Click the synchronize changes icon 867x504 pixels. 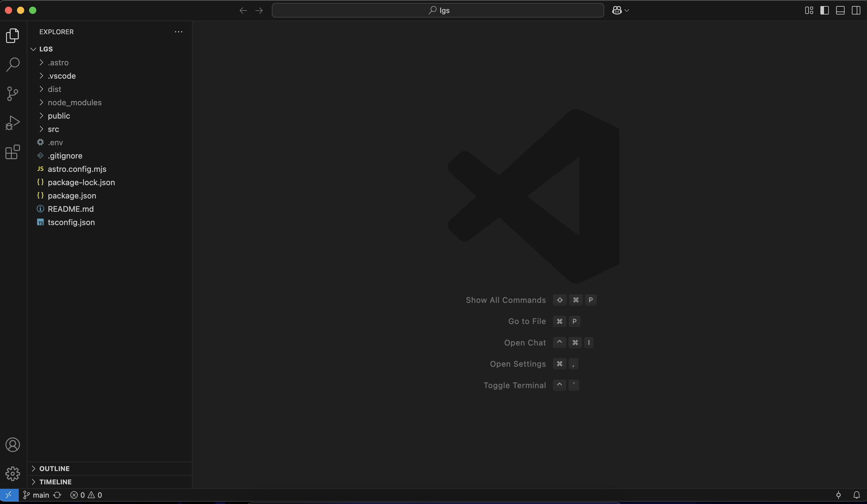click(x=57, y=495)
